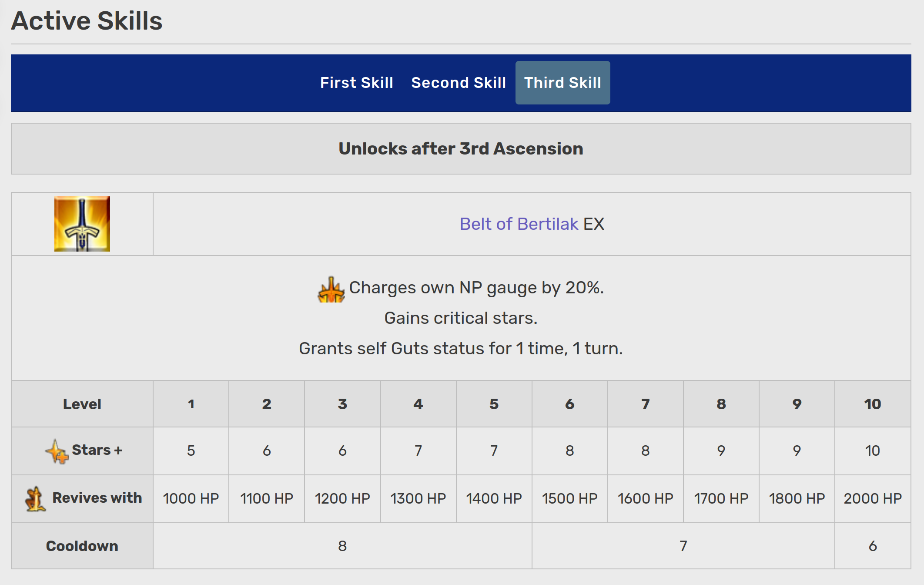Click 'Grants self Guts status' description line
924x585 pixels.
pyautogui.click(x=461, y=349)
